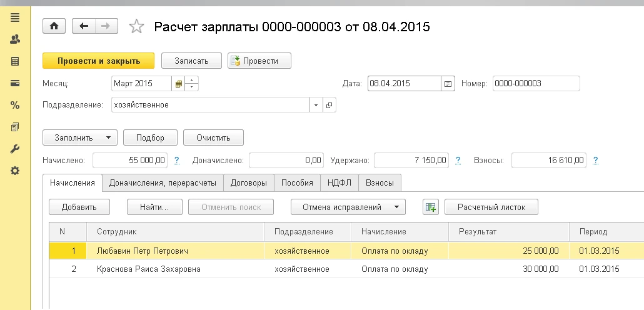Add to favorites with star icon
This screenshot has height=310, width=644.
click(136, 27)
